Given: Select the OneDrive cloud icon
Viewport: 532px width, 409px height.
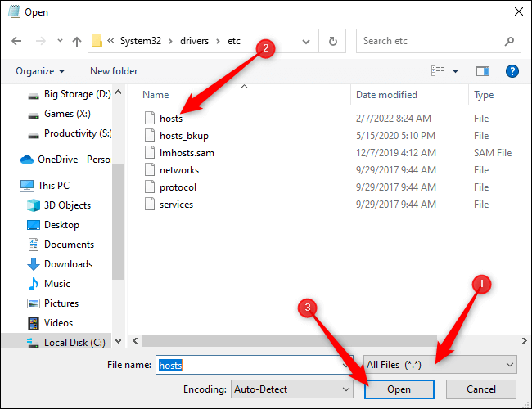Looking at the screenshot, I should coord(26,160).
